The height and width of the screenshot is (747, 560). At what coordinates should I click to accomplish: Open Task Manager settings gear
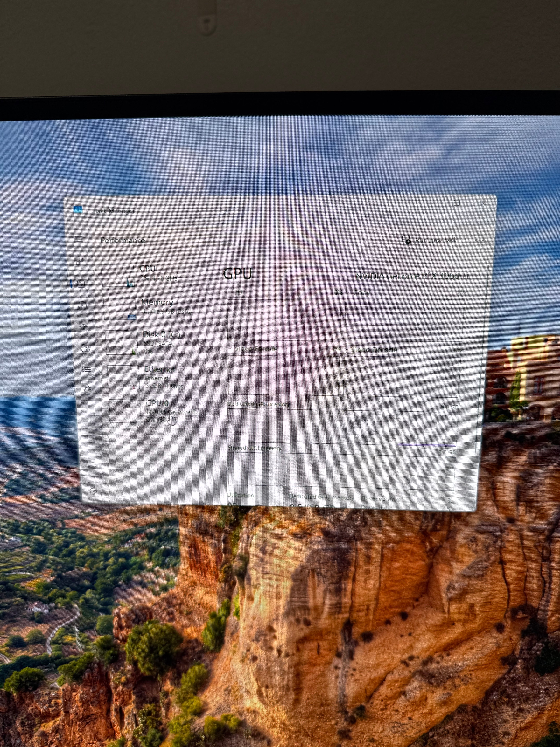[x=93, y=491]
